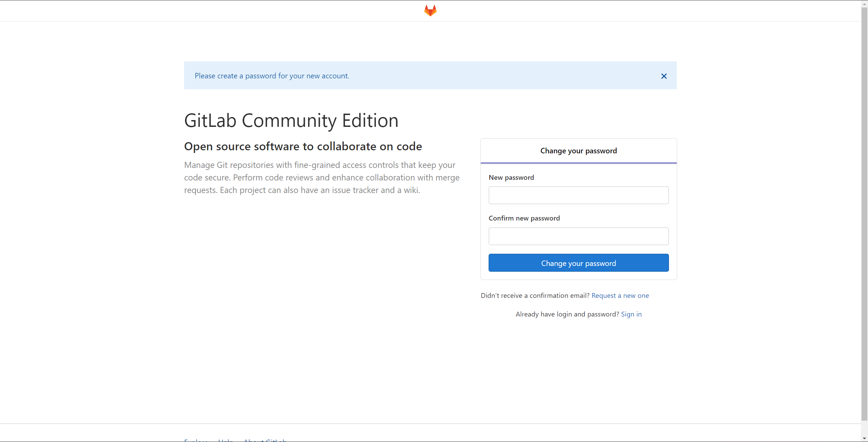Dismiss the password notice banner
This screenshot has height=442, width=868.
(x=664, y=76)
